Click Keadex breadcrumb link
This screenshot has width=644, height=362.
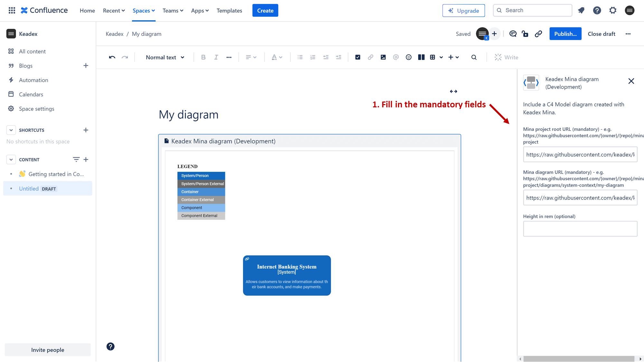coord(114,34)
